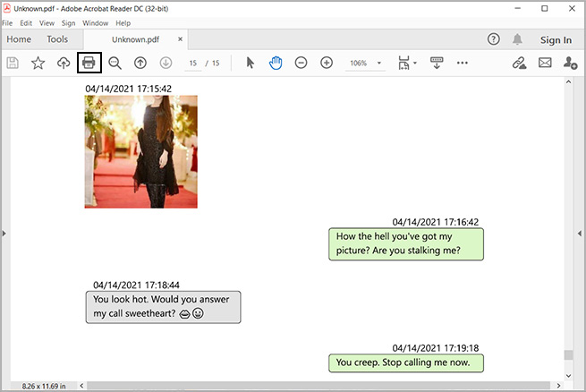The height and width of the screenshot is (392, 586).
Task: Click the Sign In button
Action: click(556, 39)
